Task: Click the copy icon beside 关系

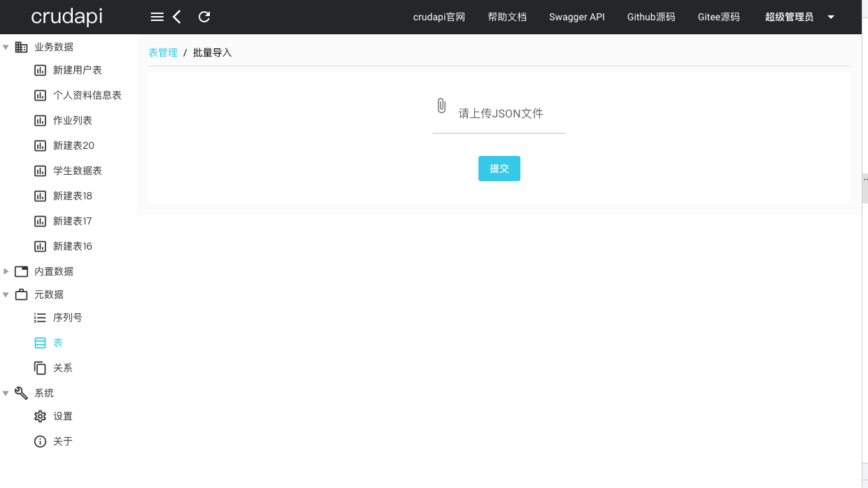Action: [x=40, y=368]
